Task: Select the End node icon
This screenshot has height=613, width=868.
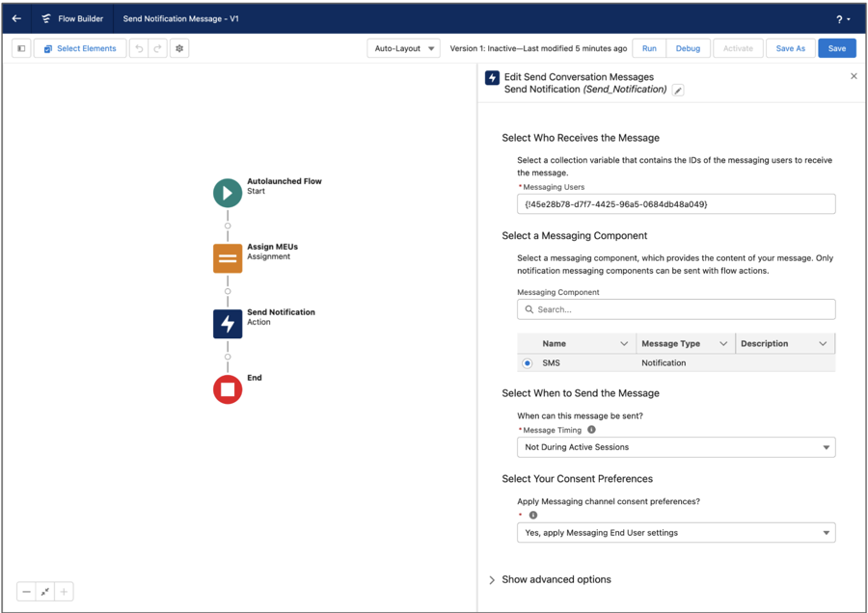Action: pyautogui.click(x=228, y=389)
